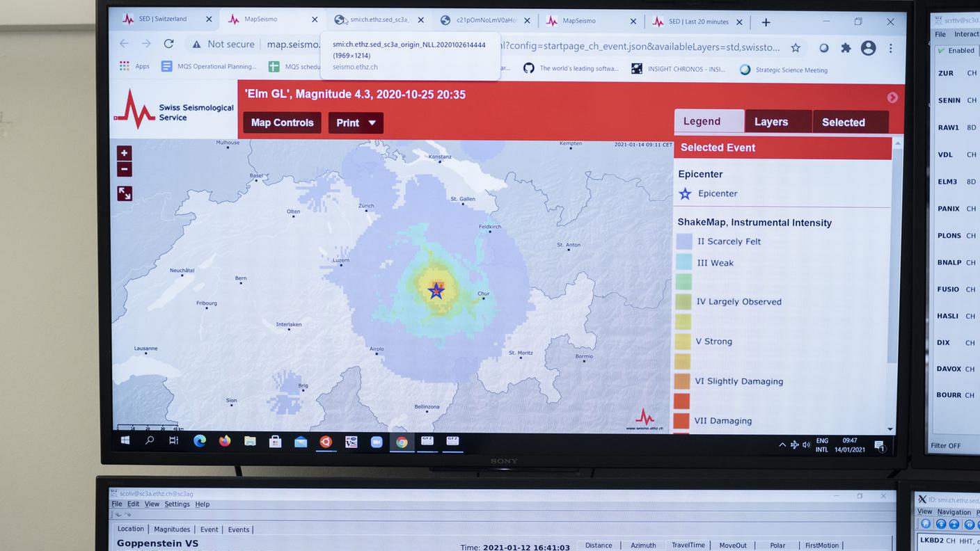Show hidden system tray icons with the caret
This screenshot has width=980, height=551.
[x=782, y=445]
